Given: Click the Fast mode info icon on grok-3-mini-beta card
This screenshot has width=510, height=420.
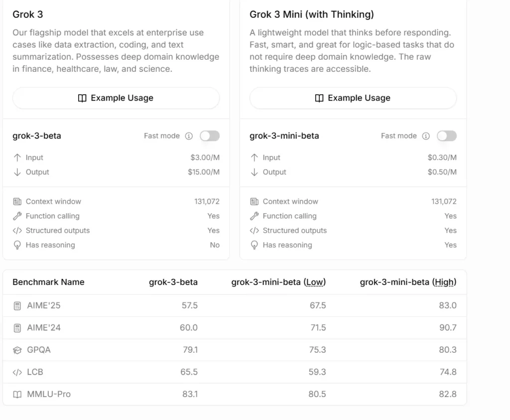Looking at the screenshot, I should [x=426, y=136].
